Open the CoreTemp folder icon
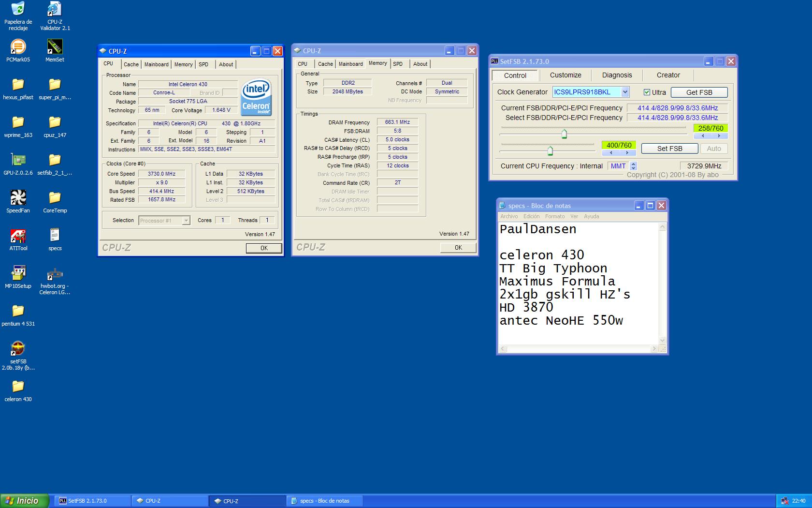Viewport: 812px width, 508px height. coord(55,202)
